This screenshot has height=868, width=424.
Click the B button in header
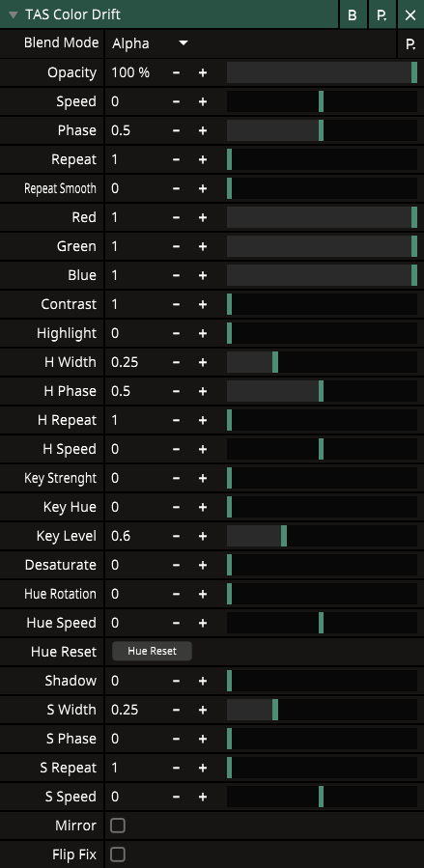tap(353, 14)
